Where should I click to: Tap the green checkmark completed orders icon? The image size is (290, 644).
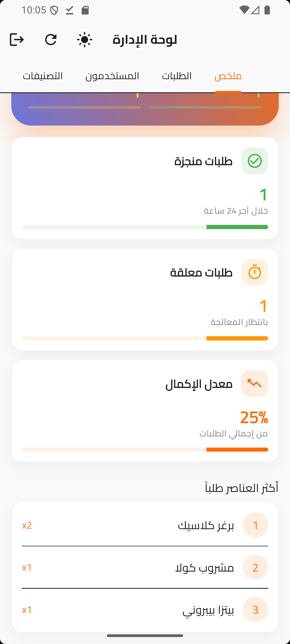[255, 161]
